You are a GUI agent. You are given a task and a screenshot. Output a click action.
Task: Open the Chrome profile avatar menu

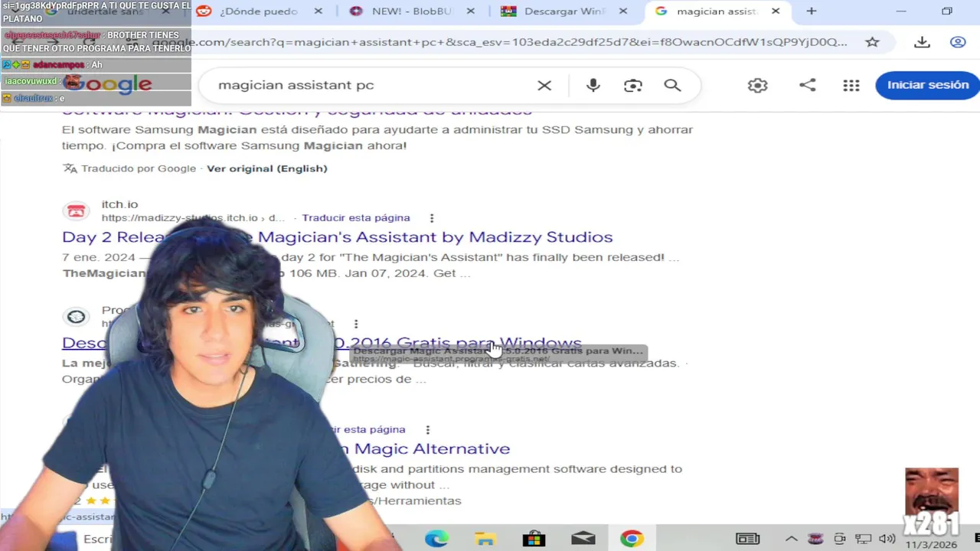tap(958, 42)
